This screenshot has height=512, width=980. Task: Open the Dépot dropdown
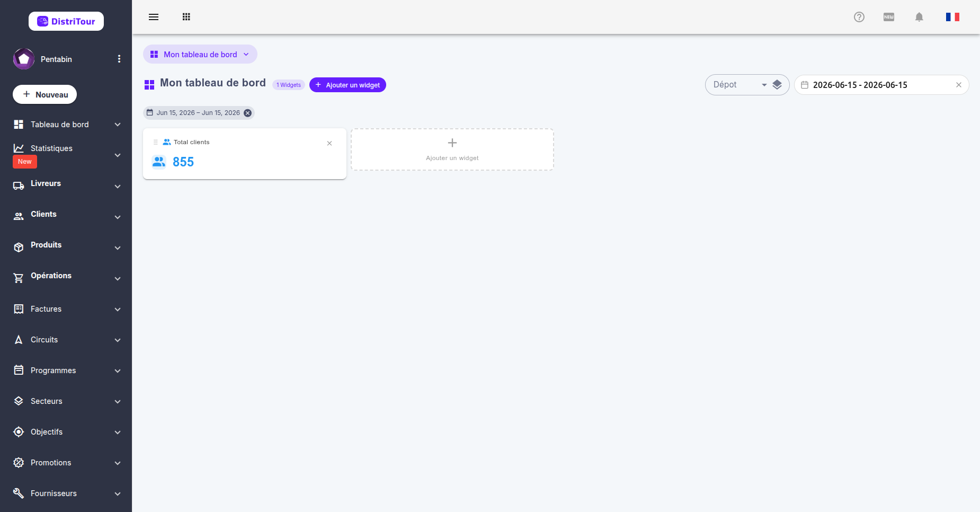coord(740,85)
